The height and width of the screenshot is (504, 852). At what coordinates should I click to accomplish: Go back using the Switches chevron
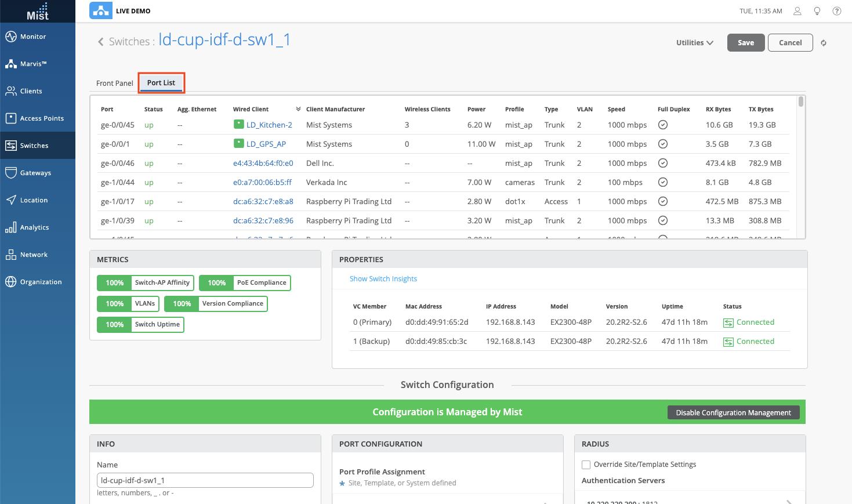pyautogui.click(x=101, y=42)
